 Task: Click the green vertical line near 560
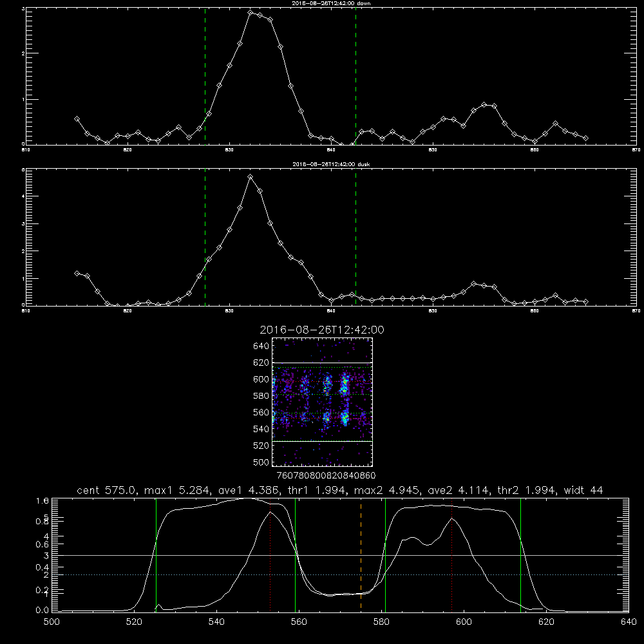(x=296, y=554)
